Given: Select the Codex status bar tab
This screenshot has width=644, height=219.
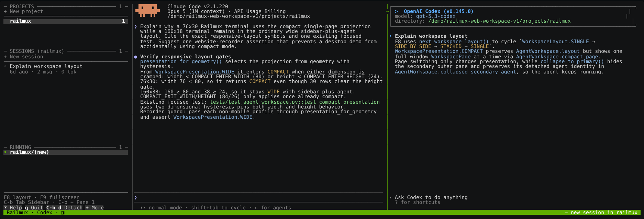Looking at the screenshot, I should tap(45, 212).
